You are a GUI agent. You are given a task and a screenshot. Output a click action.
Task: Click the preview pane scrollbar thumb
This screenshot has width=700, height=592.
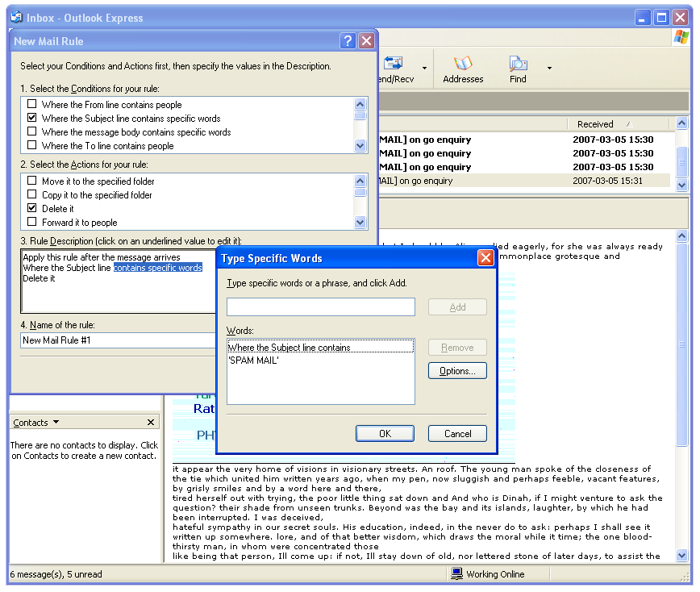[681, 344]
